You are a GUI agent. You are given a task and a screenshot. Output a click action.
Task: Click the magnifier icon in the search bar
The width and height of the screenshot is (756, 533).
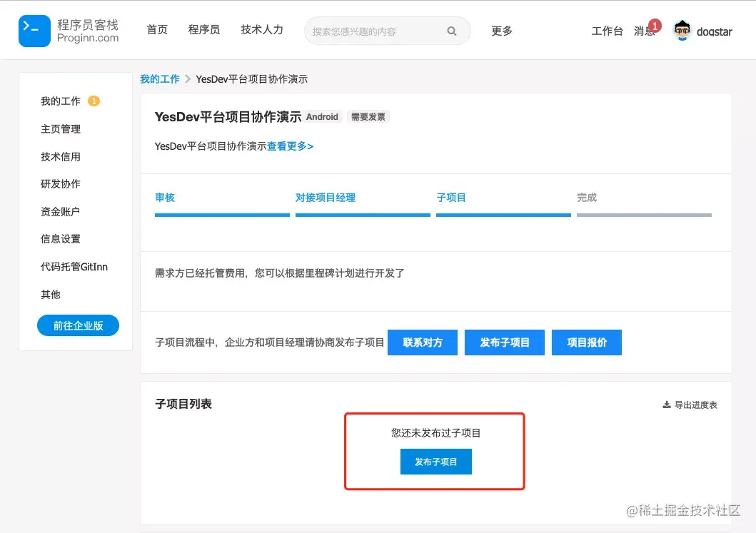(x=451, y=31)
